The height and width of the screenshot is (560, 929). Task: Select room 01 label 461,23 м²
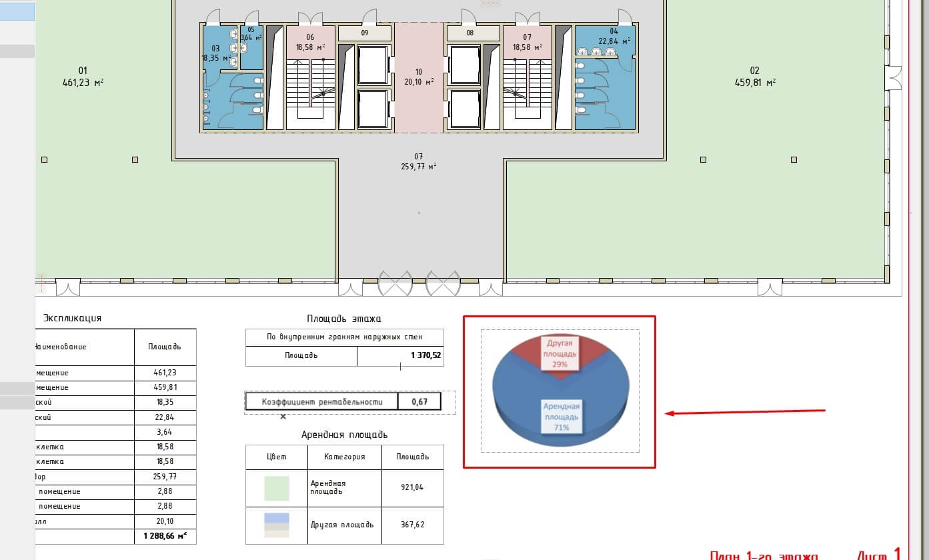coord(83,77)
